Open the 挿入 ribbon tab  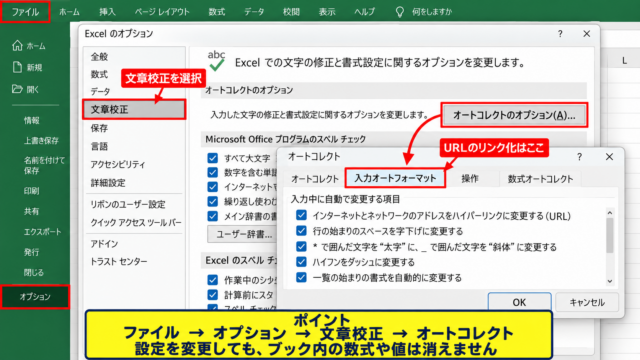[x=107, y=12]
